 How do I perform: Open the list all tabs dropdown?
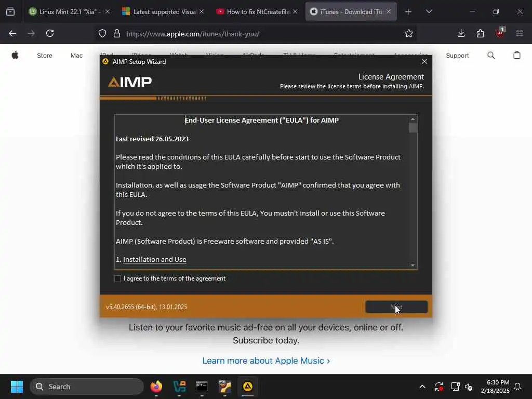point(429,12)
